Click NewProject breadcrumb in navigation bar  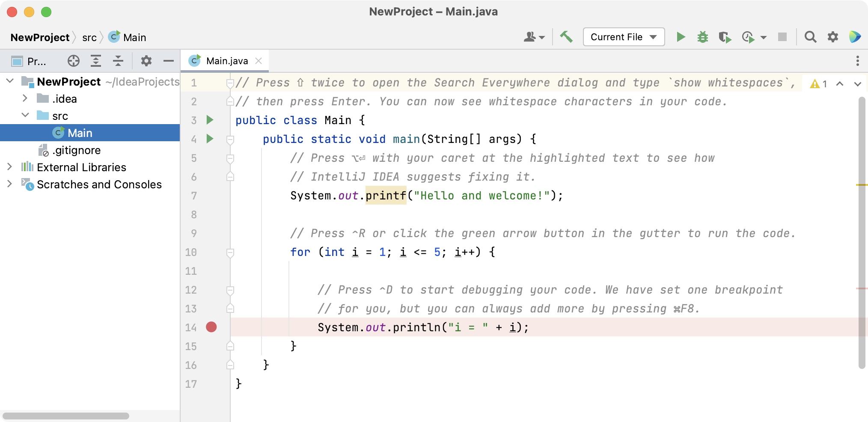click(40, 38)
